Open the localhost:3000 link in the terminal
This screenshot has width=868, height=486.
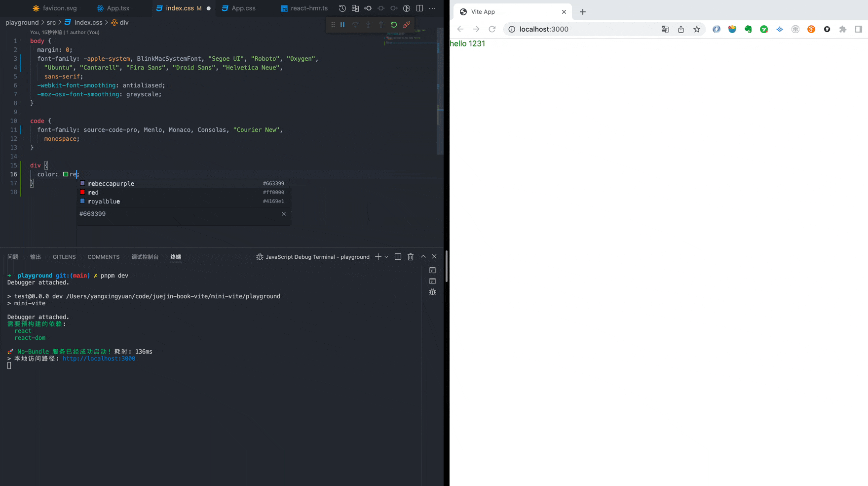[x=99, y=358]
